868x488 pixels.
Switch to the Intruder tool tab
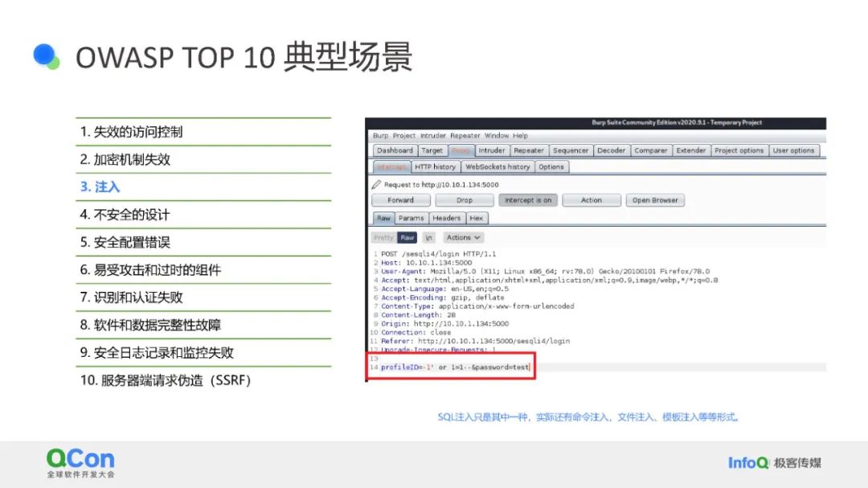coord(492,150)
